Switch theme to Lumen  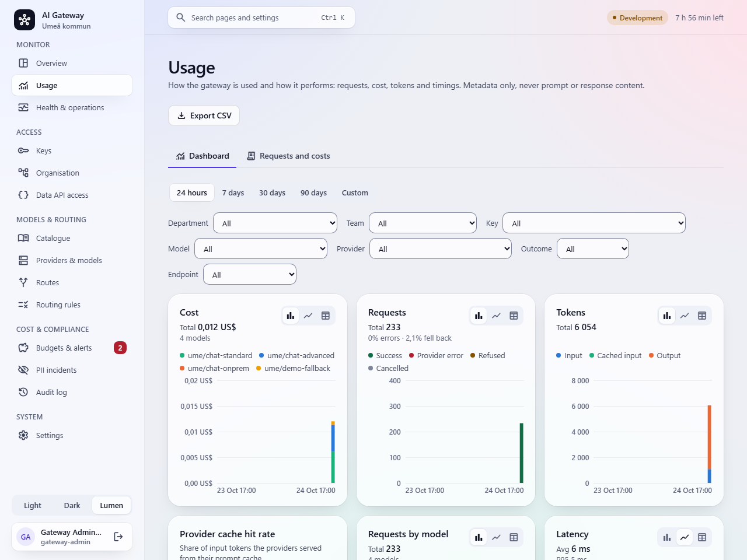click(111, 505)
